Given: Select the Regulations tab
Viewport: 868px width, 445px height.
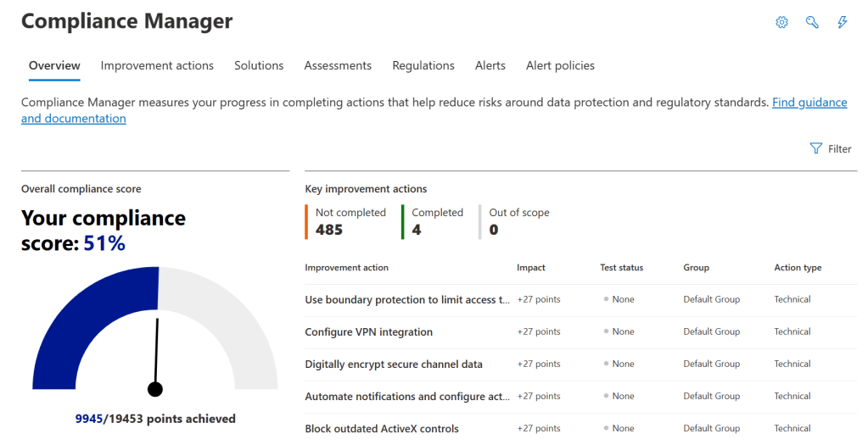Looking at the screenshot, I should click(x=423, y=65).
